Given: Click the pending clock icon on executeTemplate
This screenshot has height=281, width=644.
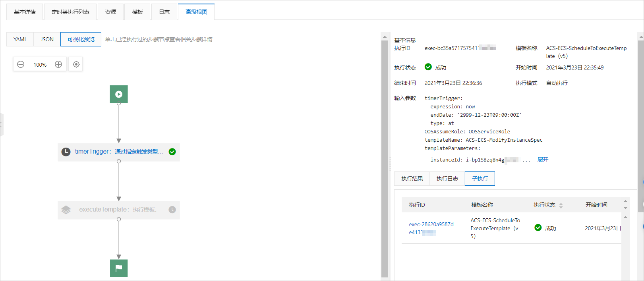Looking at the screenshot, I should coord(172,210).
